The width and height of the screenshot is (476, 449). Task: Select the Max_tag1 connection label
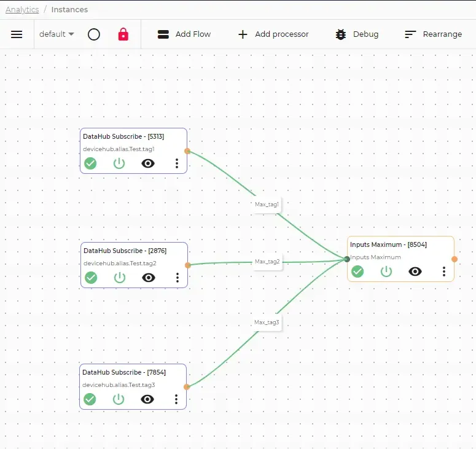pos(267,205)
